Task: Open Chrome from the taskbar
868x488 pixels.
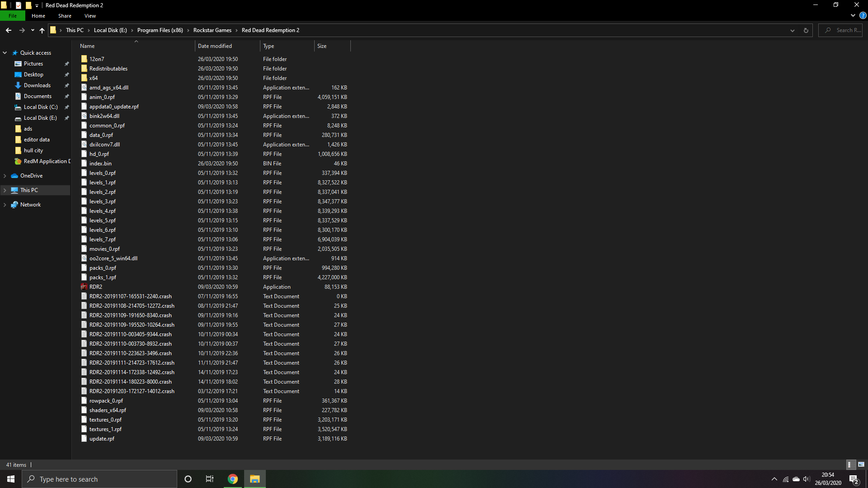Action: pos(233,479)
